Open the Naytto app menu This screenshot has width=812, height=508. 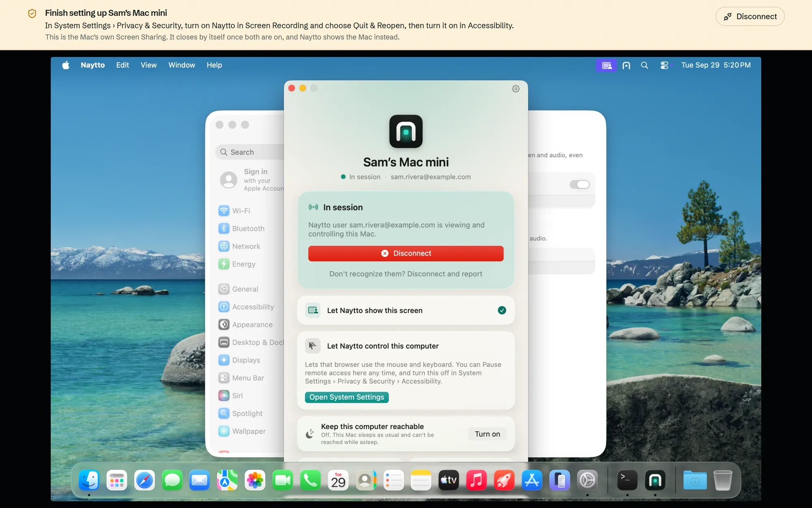click(93, 65)
